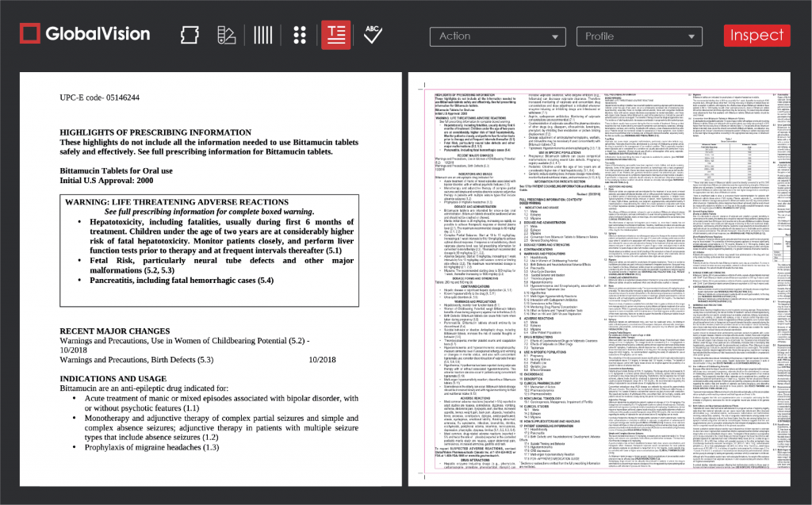This screenshot has height=505, width=812.
Task: Select the barcode inspection tool
Action: coord(262,35)
